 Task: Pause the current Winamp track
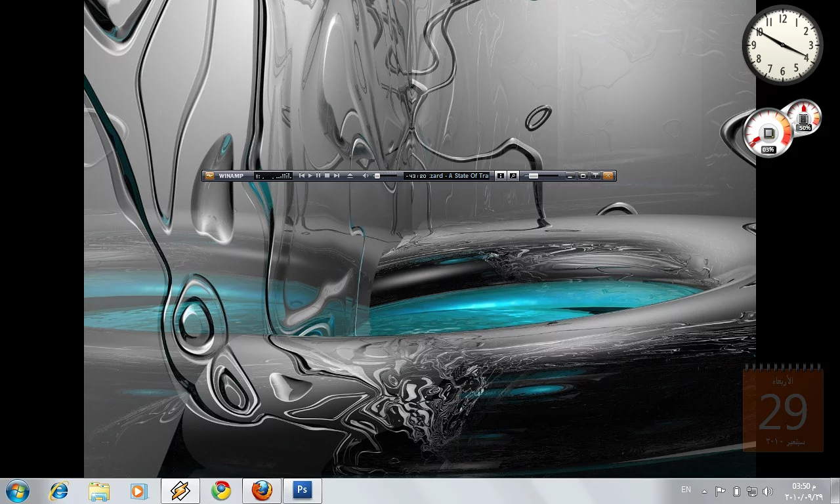coord(318,176)
